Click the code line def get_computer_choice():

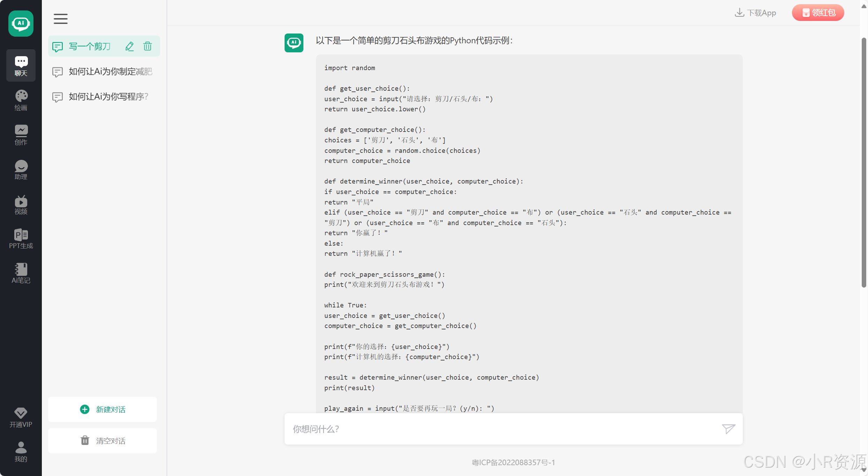(x=375, y=130)
